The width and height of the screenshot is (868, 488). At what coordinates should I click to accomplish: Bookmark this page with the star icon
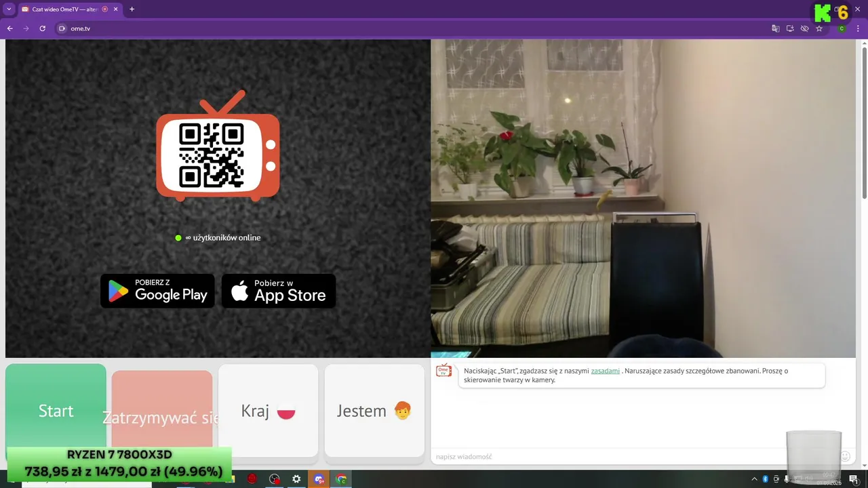point(819,28)
